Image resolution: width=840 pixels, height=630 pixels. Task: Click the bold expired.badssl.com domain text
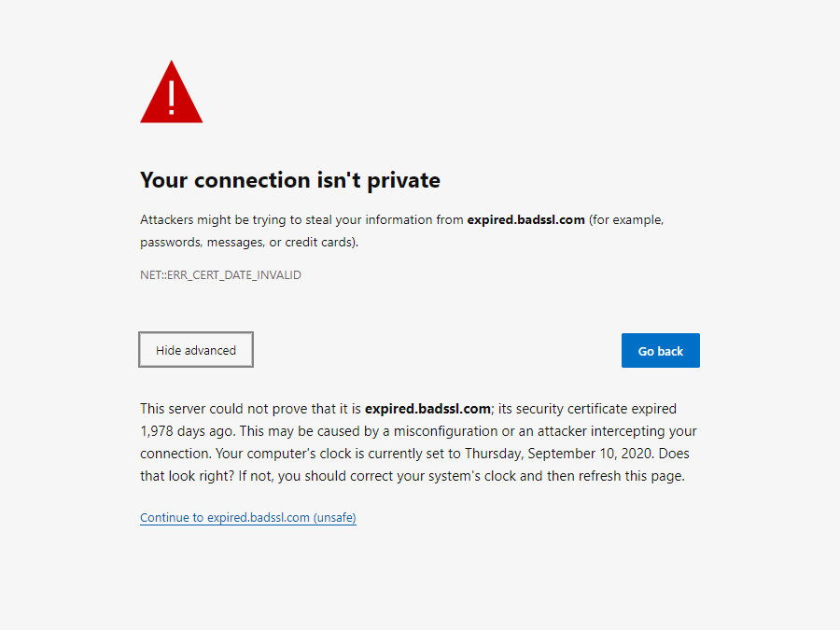525,219
